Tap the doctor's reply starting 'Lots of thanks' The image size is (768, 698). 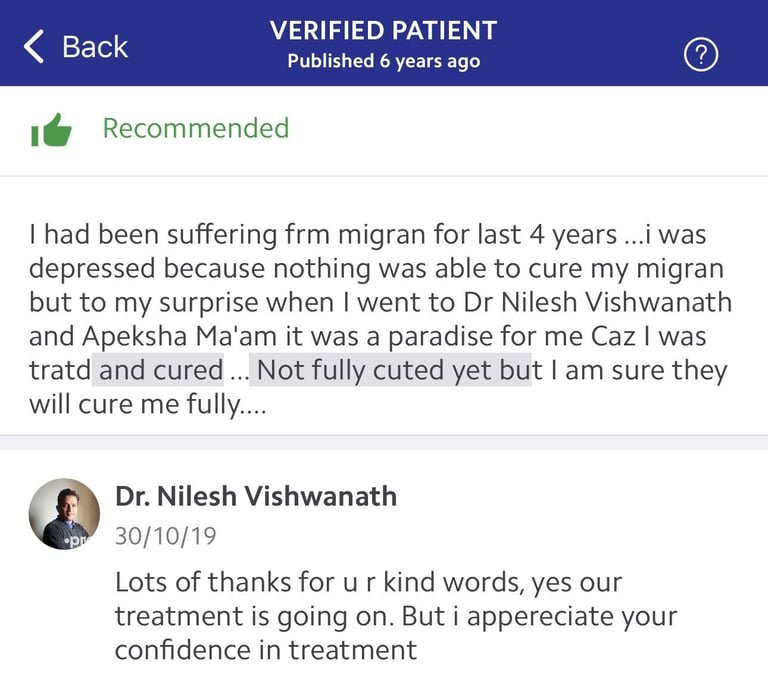(396, 616)
